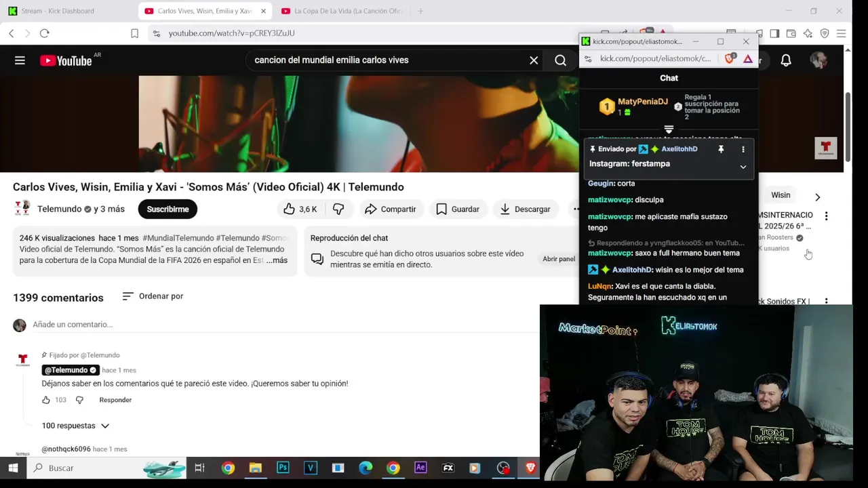
Task: Switch to Stream - Kick Dashboard tab
Action: [58, 11]
